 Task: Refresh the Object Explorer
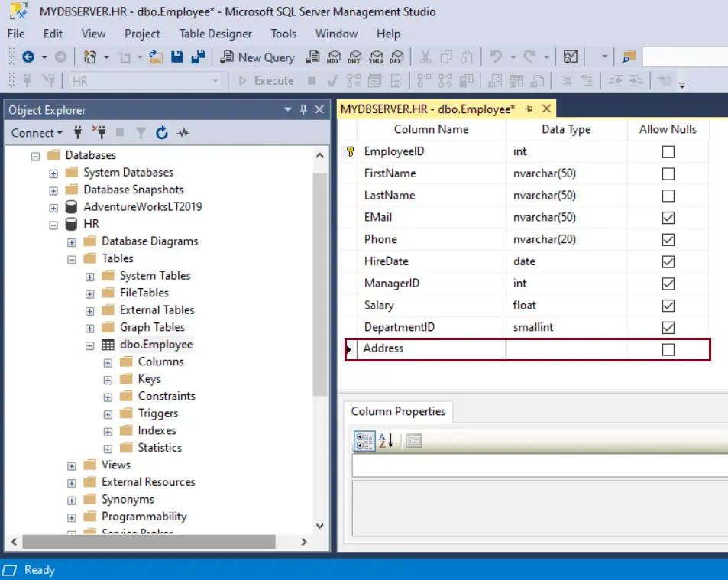tap(161, 133)
